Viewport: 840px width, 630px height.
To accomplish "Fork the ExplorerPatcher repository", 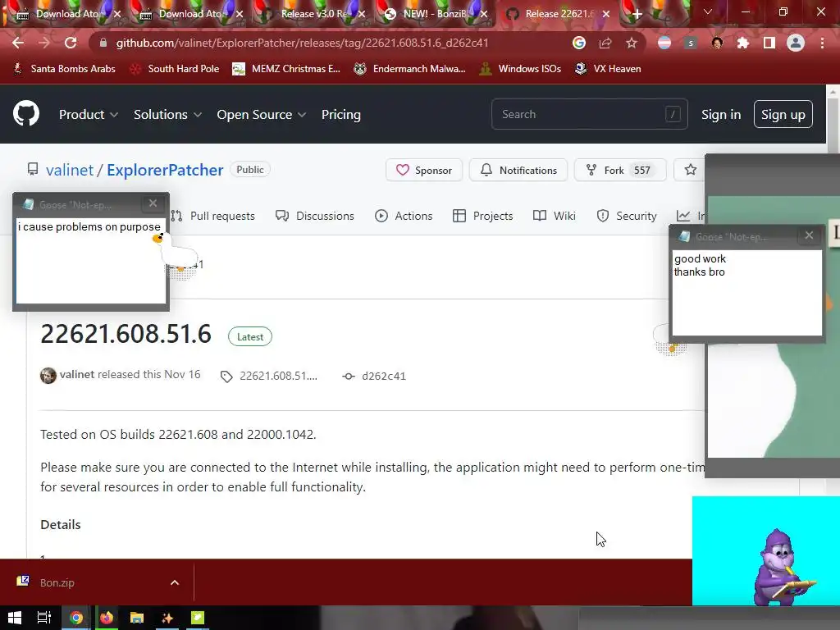I will pos(620,171).
